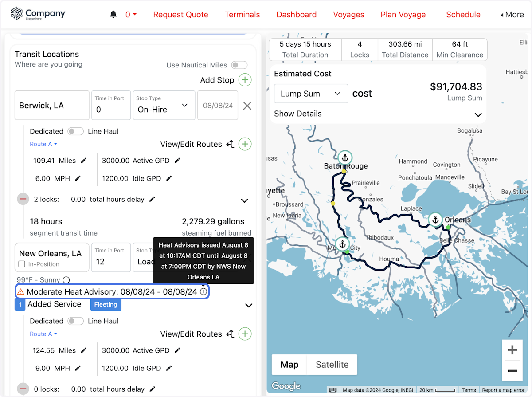
Task: Click the info icon beside 99°F Sunny
Action: pos(66,279)
